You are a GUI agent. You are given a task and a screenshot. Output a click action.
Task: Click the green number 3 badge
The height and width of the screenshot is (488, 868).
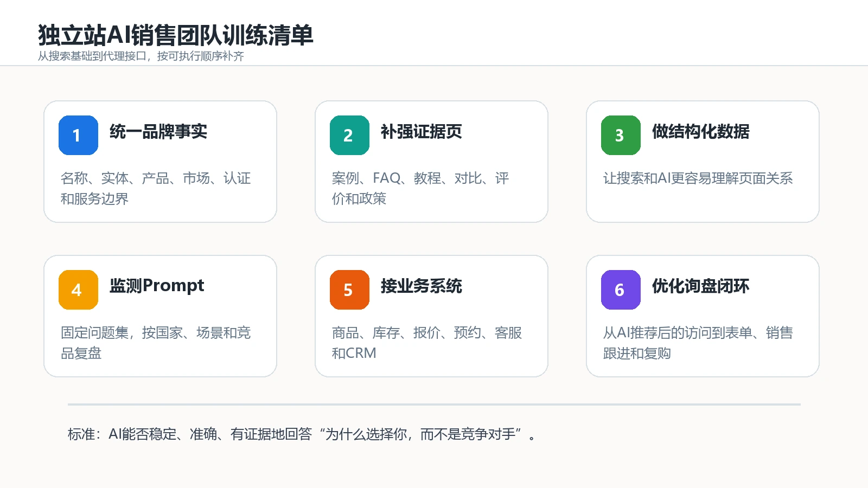[x=621, y=135]
